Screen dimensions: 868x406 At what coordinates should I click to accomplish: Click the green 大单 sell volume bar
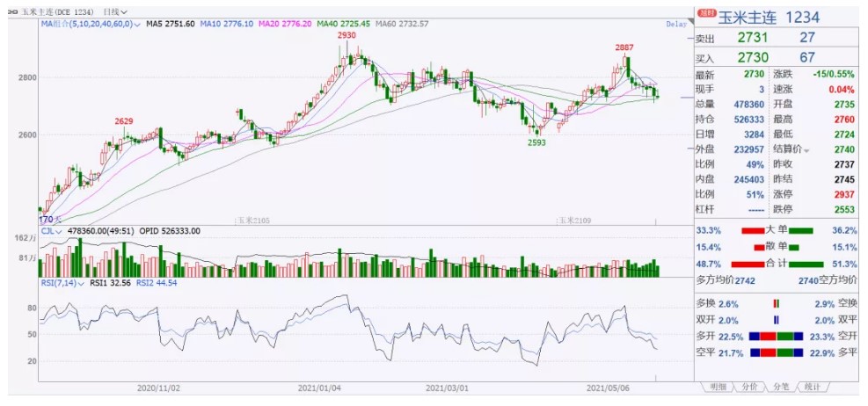(x=801, y=230)
